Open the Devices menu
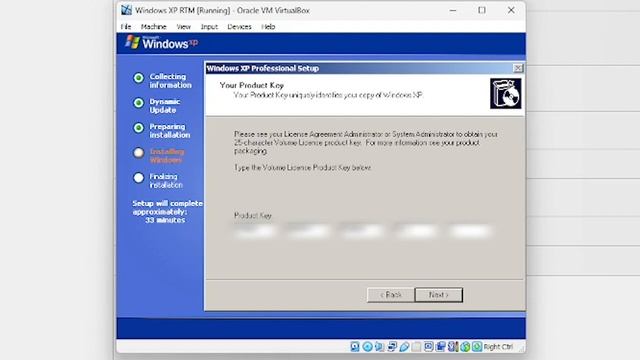 [x=239, y=27]
